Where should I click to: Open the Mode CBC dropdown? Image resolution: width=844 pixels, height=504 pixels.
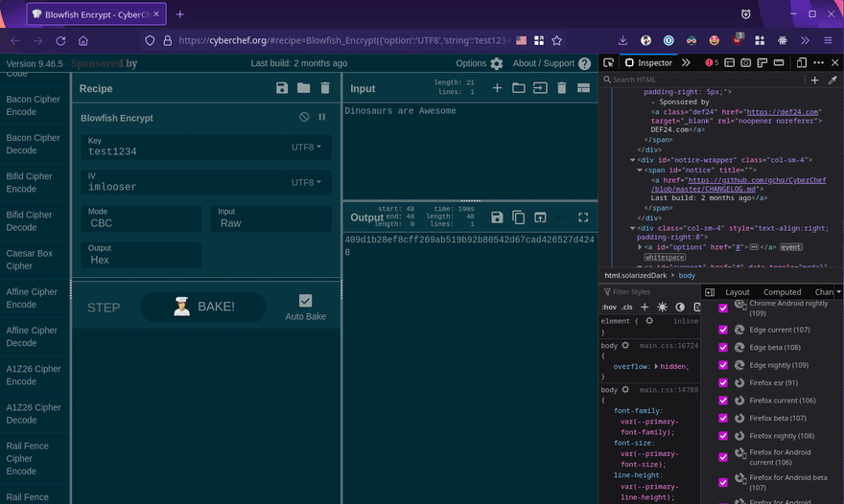point(142,218)
